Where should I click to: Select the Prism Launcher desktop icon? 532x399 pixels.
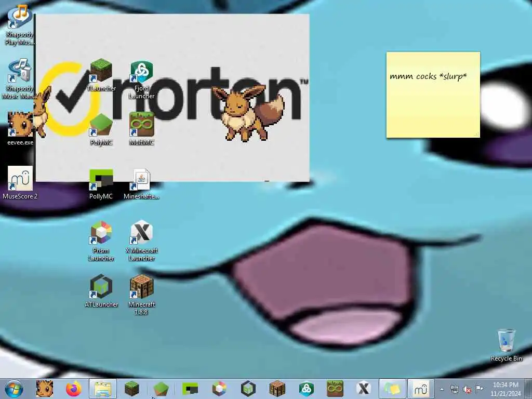[101, 241]
